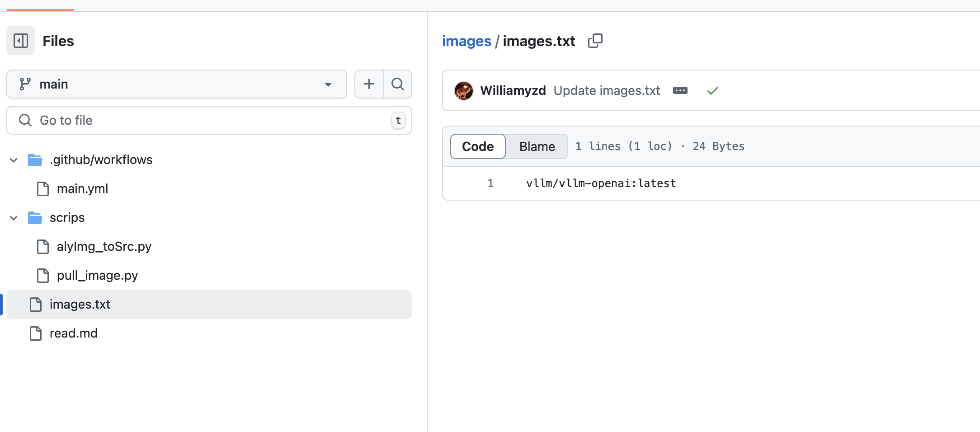This screenshot has height=432, width=980.
Task: Switch to the Code view tab
Action: tap(478, 146)
